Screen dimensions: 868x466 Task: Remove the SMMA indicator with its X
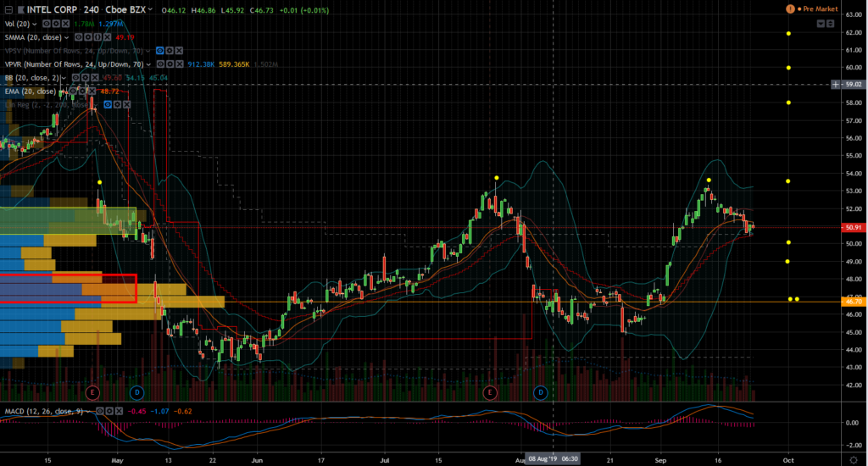click(x=105, y=37)
